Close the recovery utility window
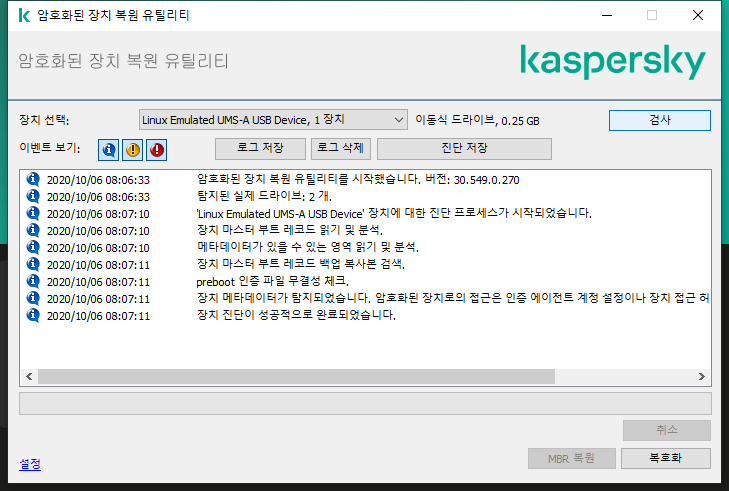Image resolution: width=729 pixels, height=491 pixels. tap(697, 15)
